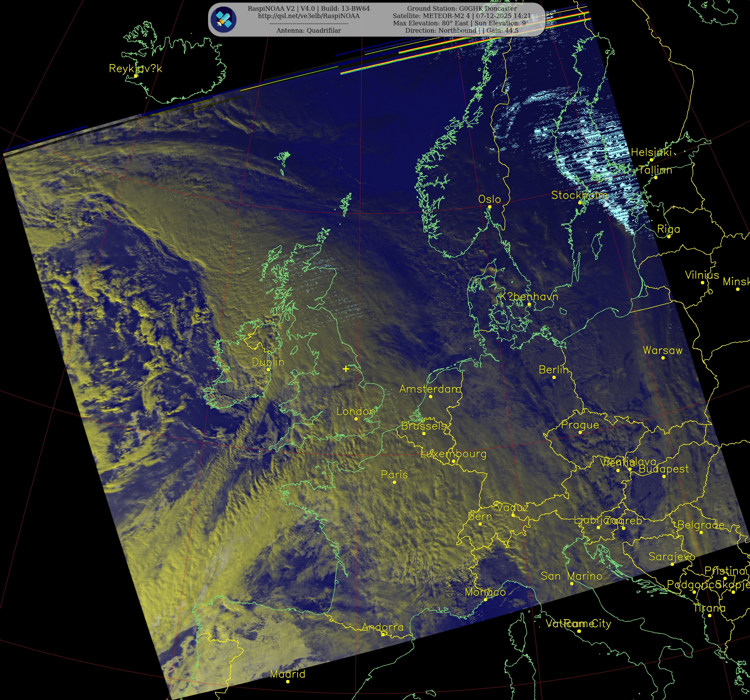The height and width of the screenshot is (700, 750).
Task: Click the Oslo city marker dot
Action: tap(489, 207)
